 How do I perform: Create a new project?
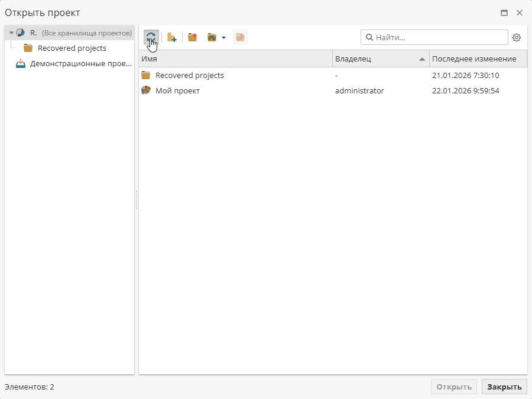(171, 37)
